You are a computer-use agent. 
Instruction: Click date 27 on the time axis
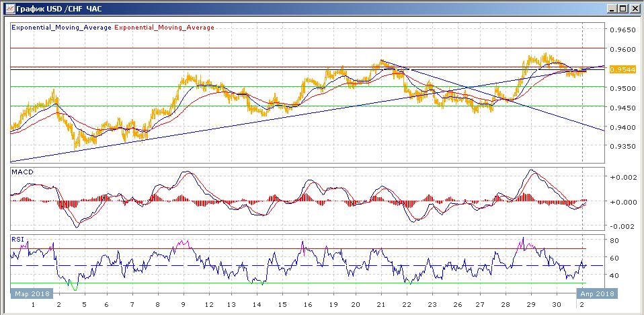coord(480,305)
